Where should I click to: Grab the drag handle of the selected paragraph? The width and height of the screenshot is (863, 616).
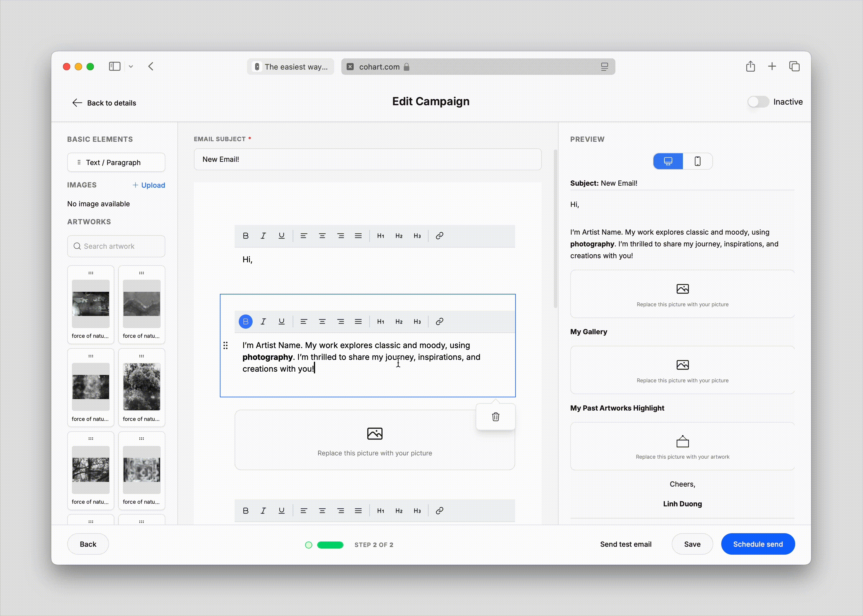click(225, 345)
